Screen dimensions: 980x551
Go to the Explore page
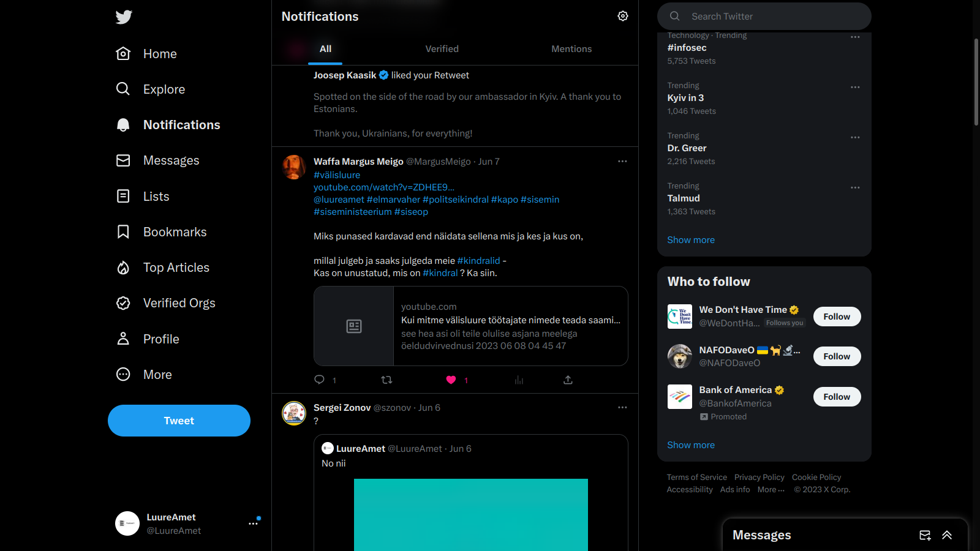(x=151, y=89)
